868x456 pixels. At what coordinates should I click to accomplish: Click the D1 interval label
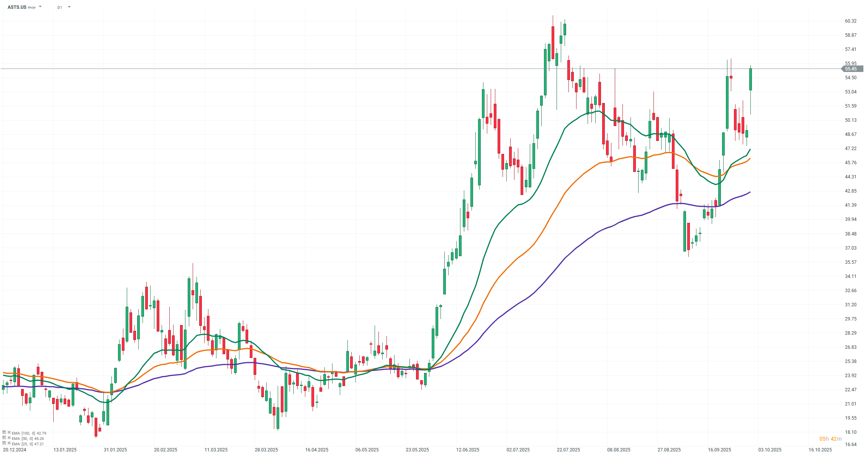point(60,7)
